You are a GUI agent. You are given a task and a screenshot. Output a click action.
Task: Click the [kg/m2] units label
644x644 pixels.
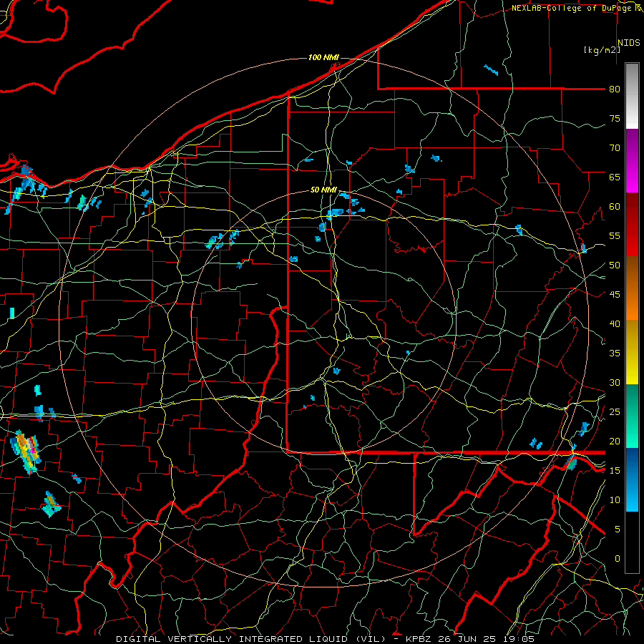coord(602,50)
